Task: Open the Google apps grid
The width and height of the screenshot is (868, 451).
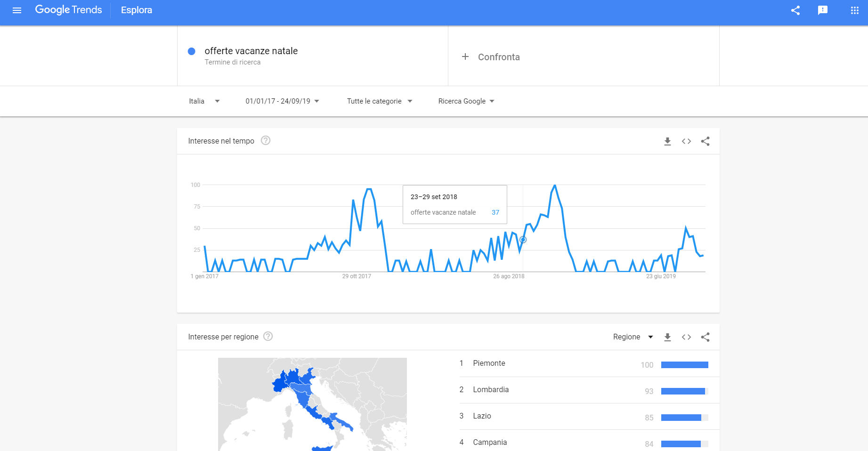Action: point(854,10)
